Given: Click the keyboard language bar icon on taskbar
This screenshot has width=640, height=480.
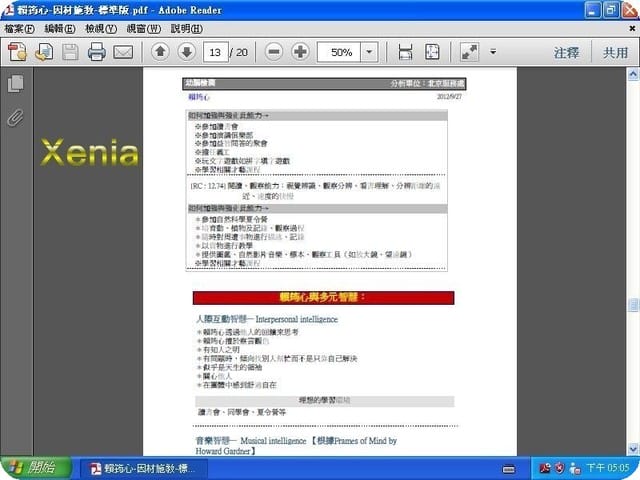Looking at the screenshot, I should (509, 469).
